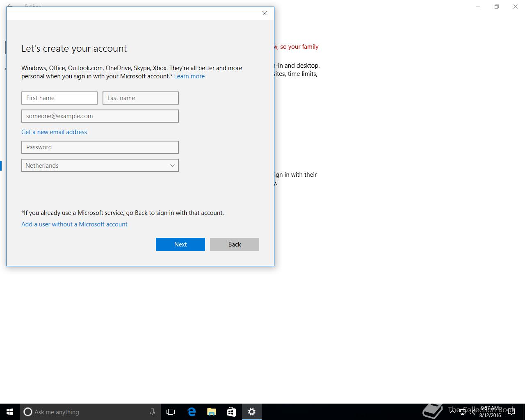This screenshot has height=420, width=525.
Task: Click the Cortana microphone icon
Action: (152, 412)
